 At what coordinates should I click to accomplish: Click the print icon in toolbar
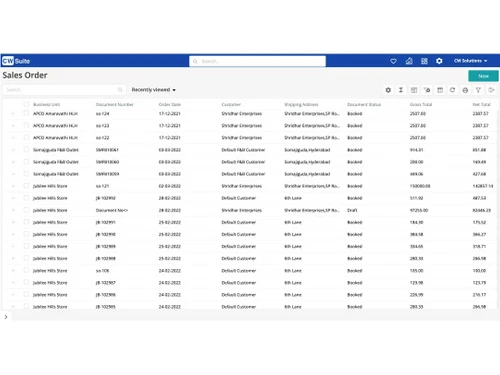(465, 90)
